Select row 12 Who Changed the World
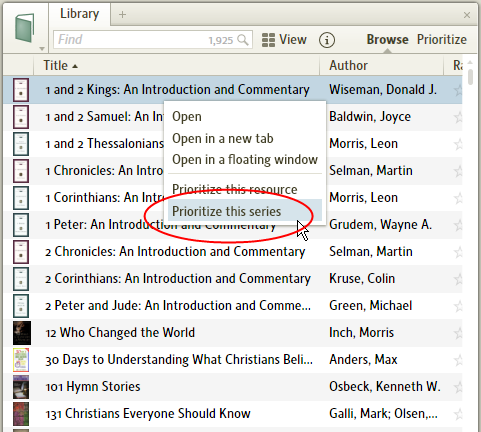The image size is (481, 432). (232, 333)
